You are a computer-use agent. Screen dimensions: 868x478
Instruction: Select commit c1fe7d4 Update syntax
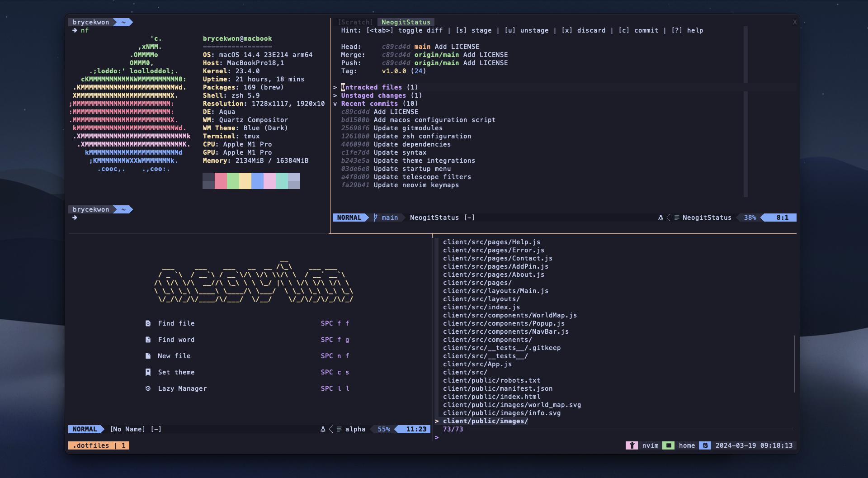384,152
